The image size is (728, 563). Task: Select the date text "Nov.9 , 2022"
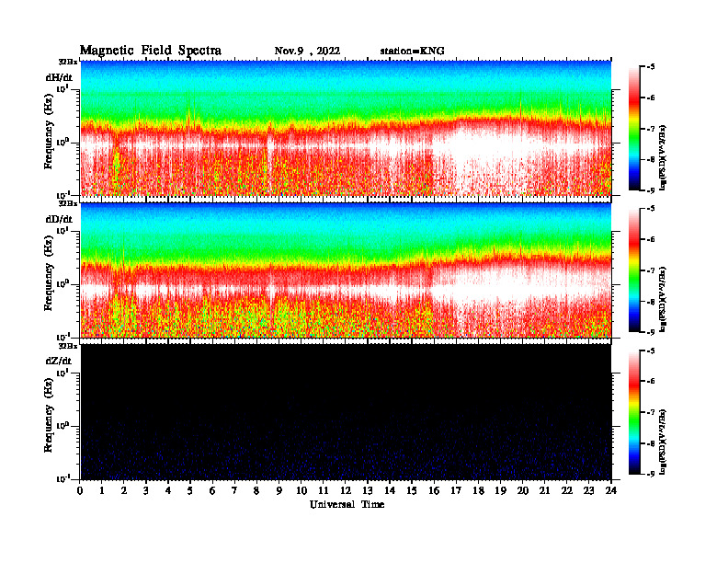[307, 52]
